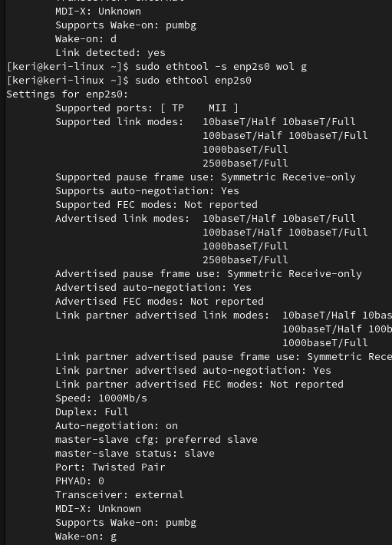Click the 'Transceiver: external' line
Image resolution: width=392 pixels, height=545 pixels.
pyautogui.click(x=120, y=494)
